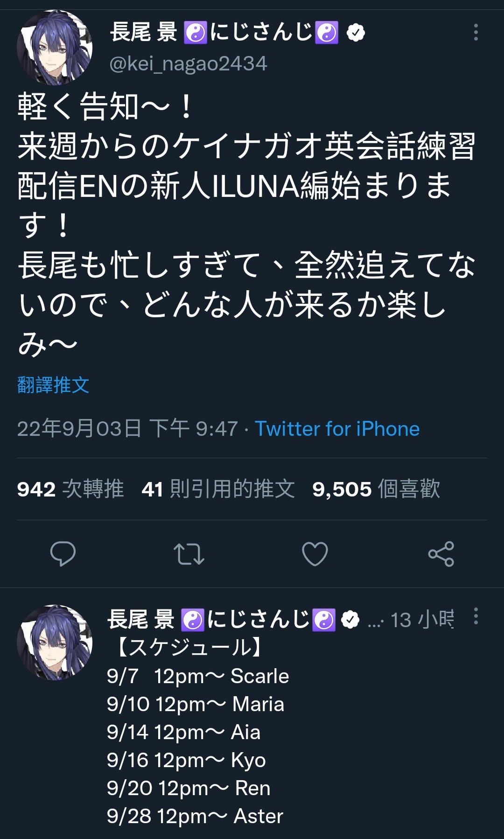504x839 pixels.
Task: View the 9,505 個喜歡 likes list
Action: [x=376, y=489]
